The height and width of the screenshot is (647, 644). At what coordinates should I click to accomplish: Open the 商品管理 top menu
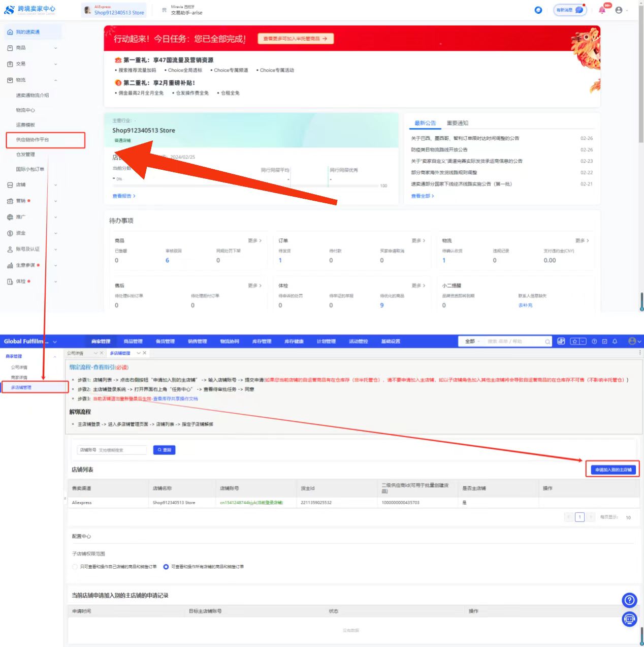pyautogui.click(x=133, y=342)
